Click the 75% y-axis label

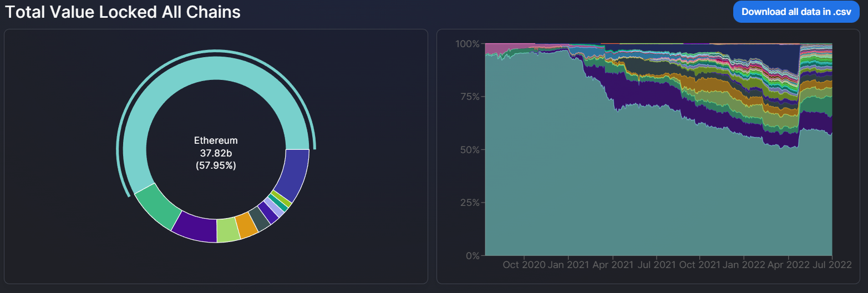[x=469, y=97]
